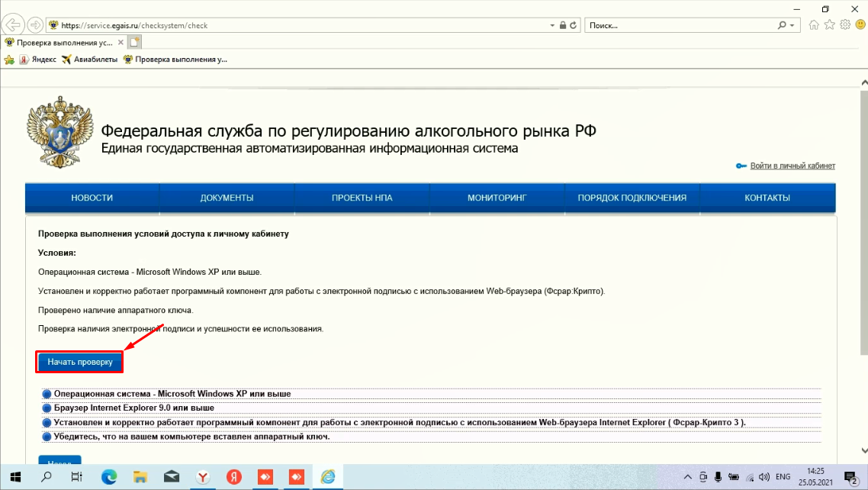The image size is (868, 490).
Task: Switch to Internet Explorer taskbar icon
Action: coord(328,477)
